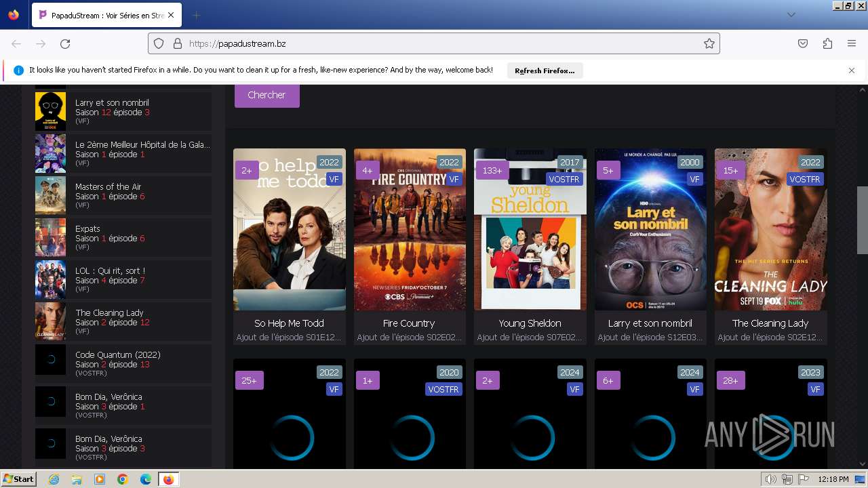Open the Firefox hamburger menu
868x488 pixels.
[x=852, y=43]
